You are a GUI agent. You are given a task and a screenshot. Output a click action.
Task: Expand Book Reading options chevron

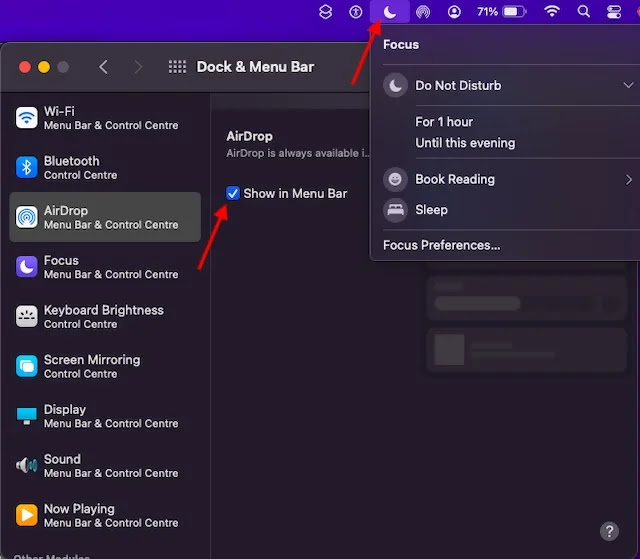click(x=629, y=180)
